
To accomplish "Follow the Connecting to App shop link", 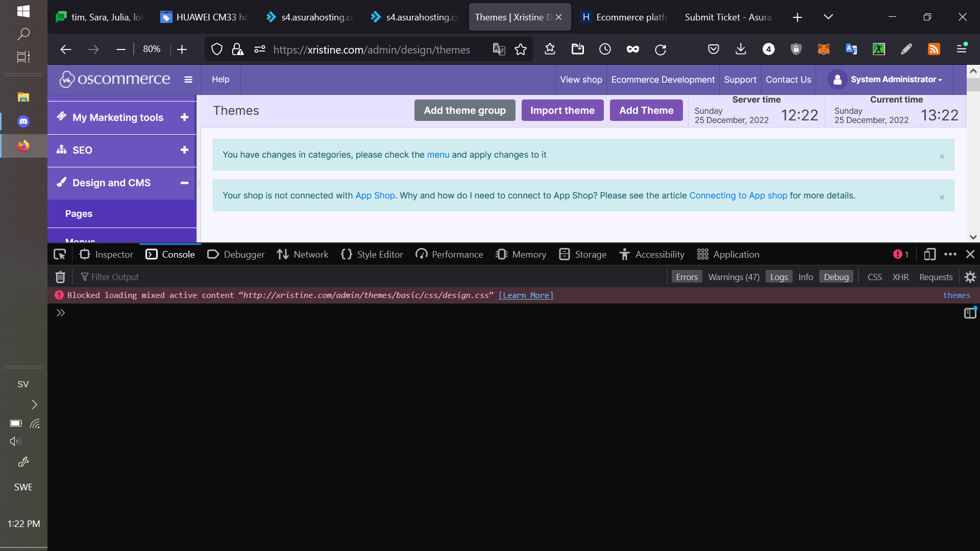I will [738, 195].
